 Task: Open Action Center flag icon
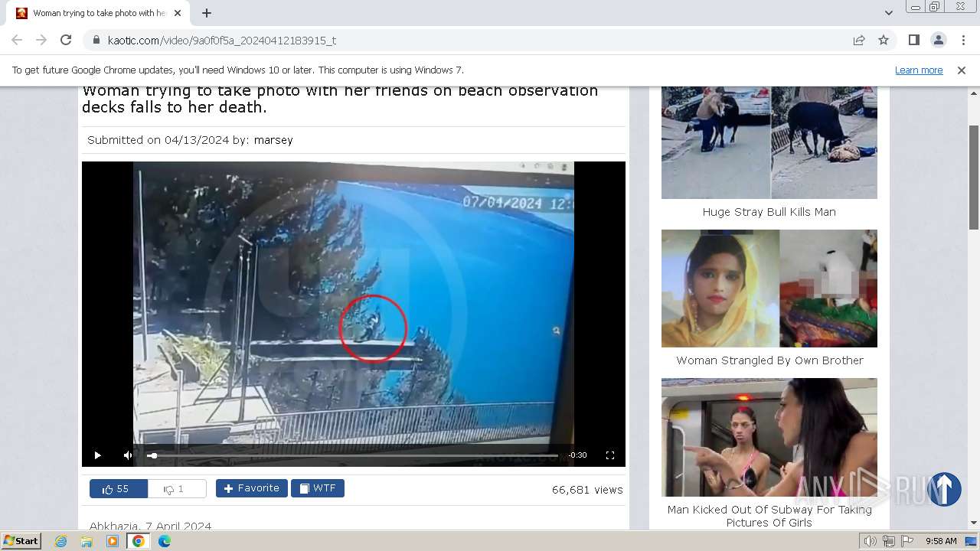point(907,541)
